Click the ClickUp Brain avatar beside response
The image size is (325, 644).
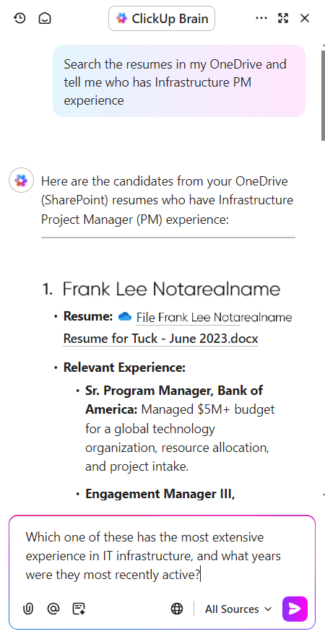click(22, 180)
